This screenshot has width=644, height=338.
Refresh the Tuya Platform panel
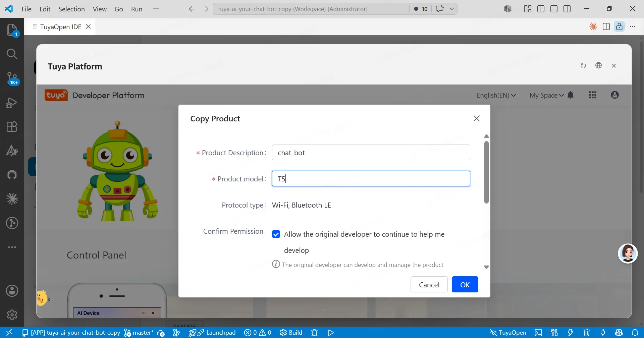pos(583,66)
